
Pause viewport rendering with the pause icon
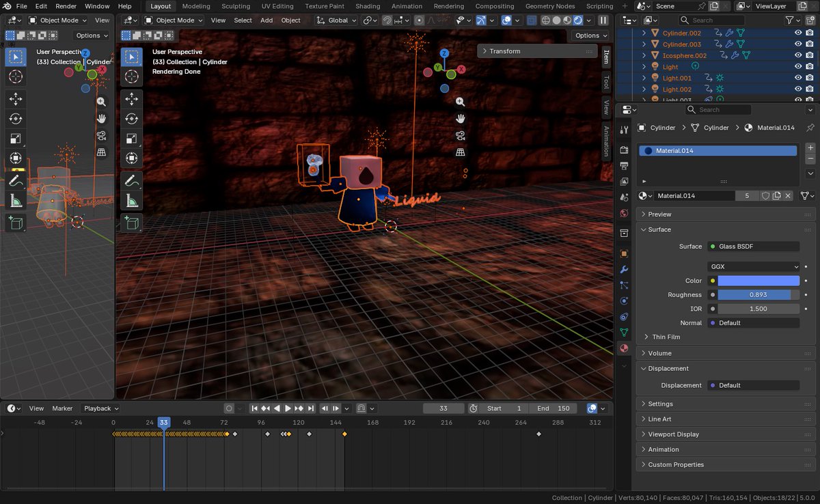point(603,20)
